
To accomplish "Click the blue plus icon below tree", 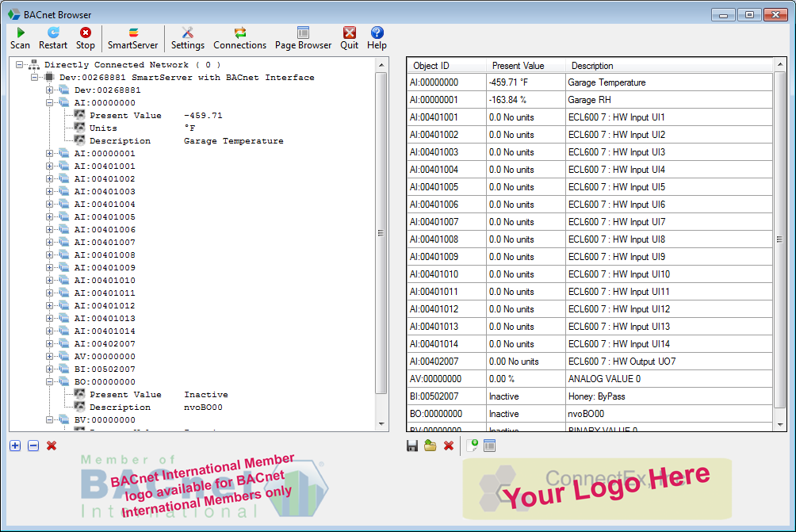I will (15, 446).
